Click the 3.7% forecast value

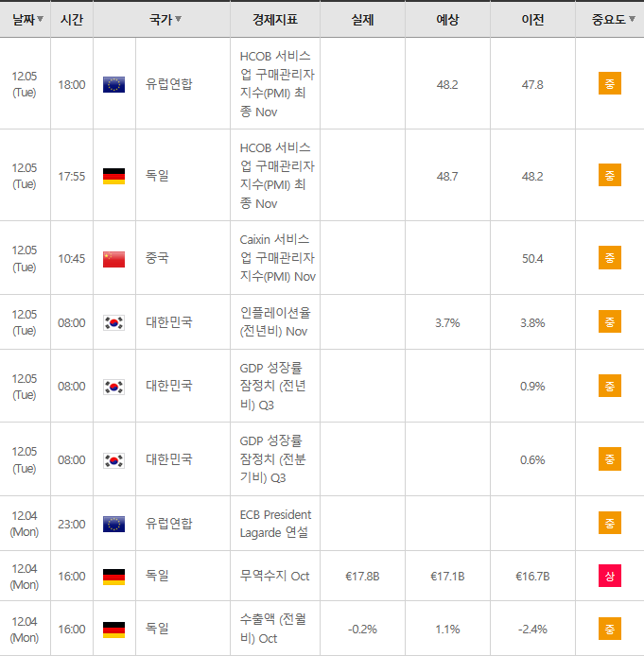(x=447, y=322)
